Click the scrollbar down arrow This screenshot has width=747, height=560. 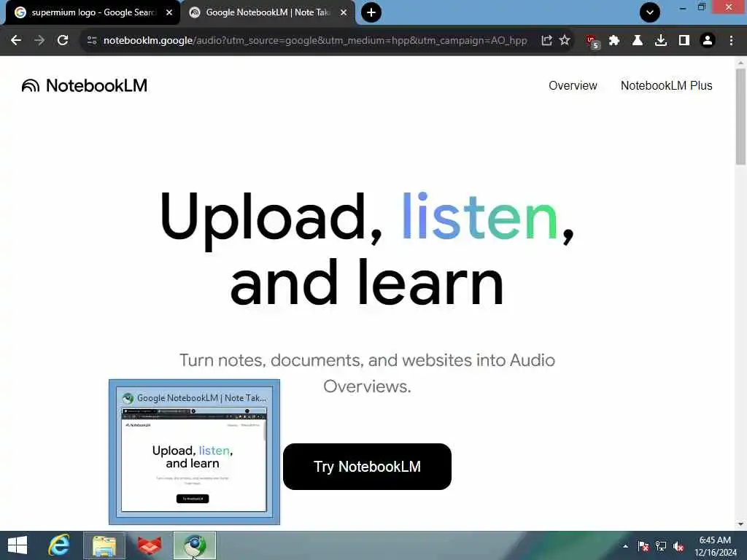[x=740, y=524]
